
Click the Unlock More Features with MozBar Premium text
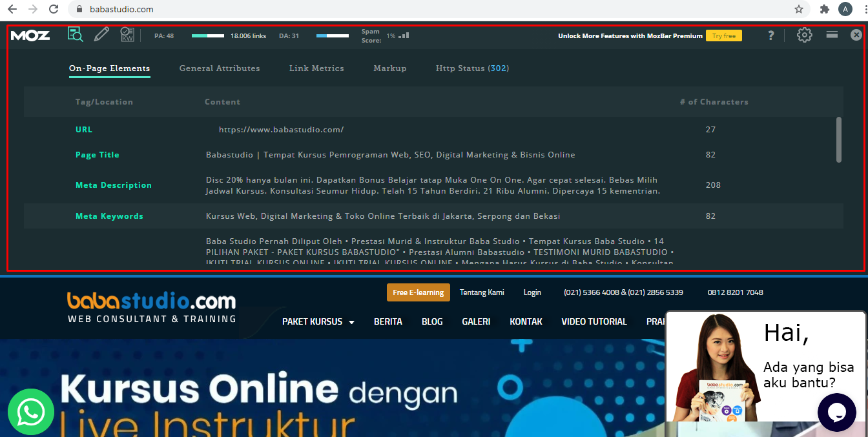630,36
